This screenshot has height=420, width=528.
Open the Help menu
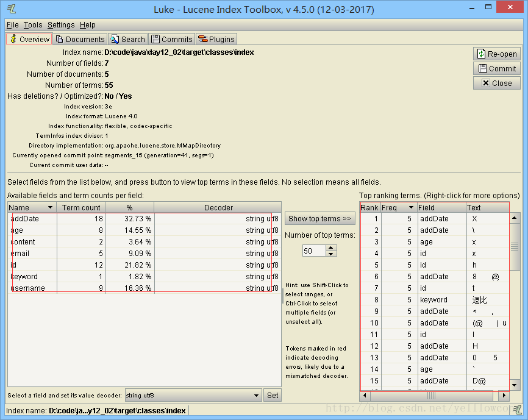(88, 25)
